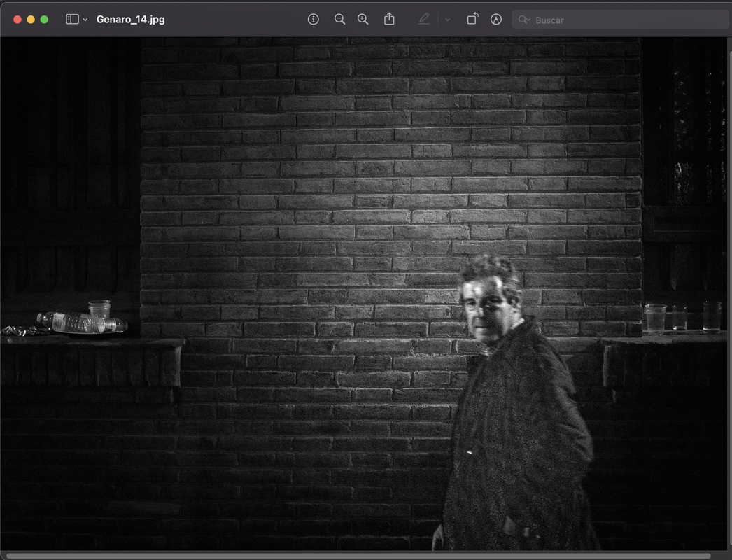Image resolution: width=732 pixels, height=560 pixels.
Task: Expand the sidebar view options chevron
Action: (85, 20)
